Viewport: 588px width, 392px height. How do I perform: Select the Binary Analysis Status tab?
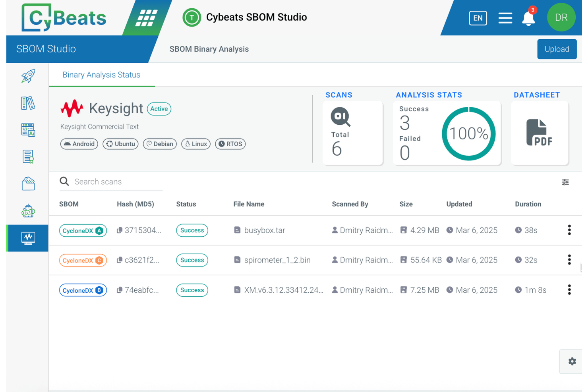coord(101,75)
